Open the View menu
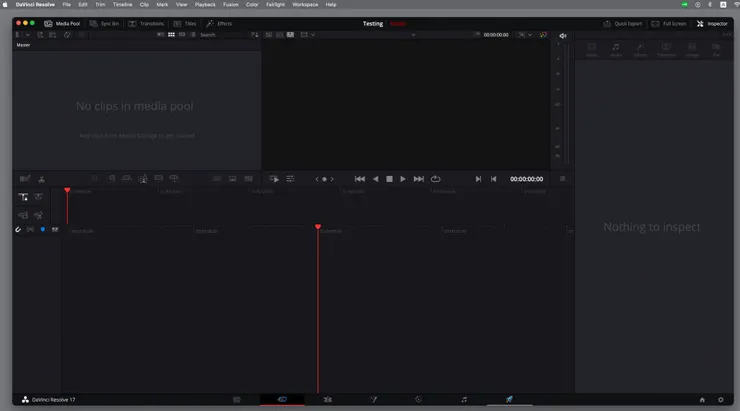This screenshot has width=740, height=411. click(181, 5)
